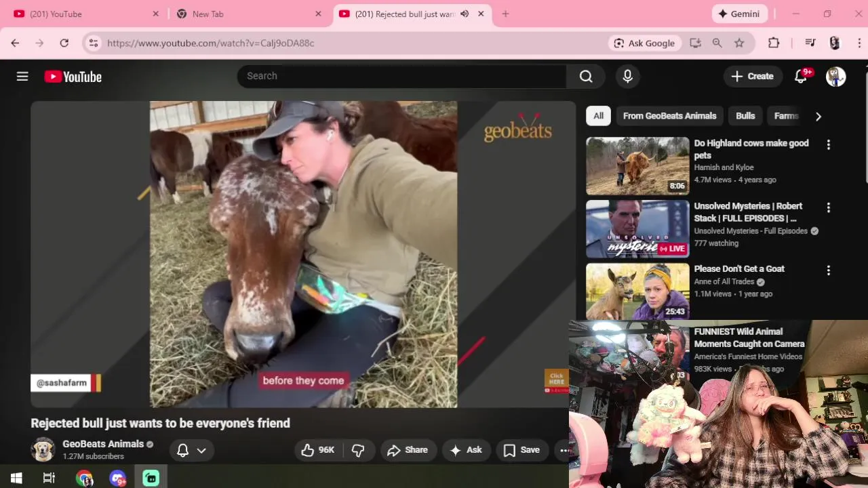868x488 pixels.
Task: Click the YouTube search box
Action: 401,77
